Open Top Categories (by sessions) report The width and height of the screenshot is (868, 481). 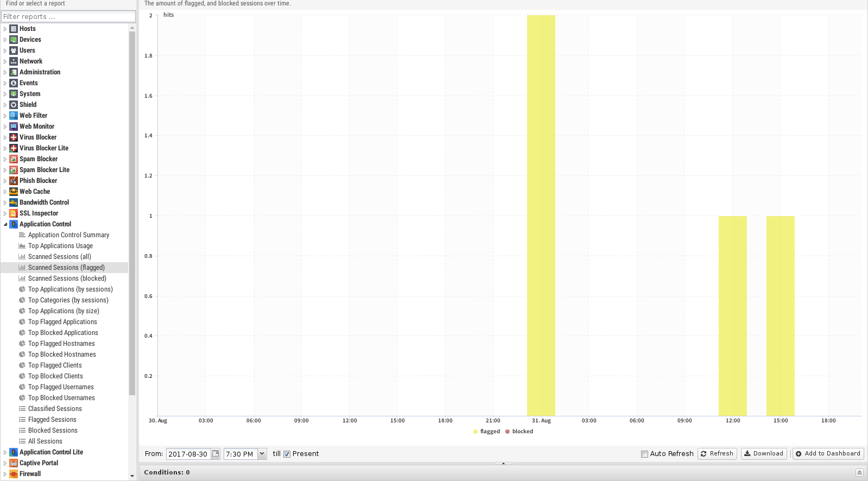point(68,300)
